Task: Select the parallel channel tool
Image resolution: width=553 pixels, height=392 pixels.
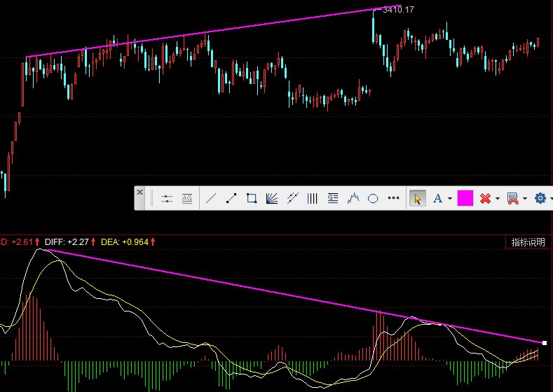Action: tap(293, 199)
